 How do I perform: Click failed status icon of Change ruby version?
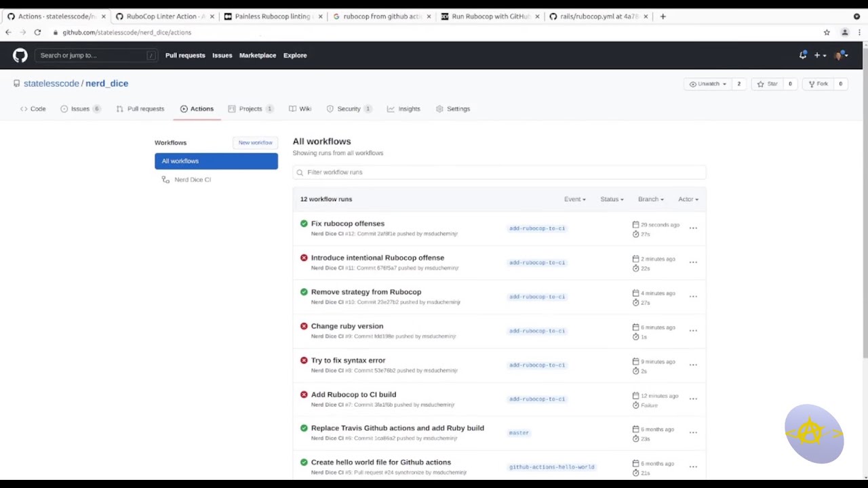(x=304, y=326)
